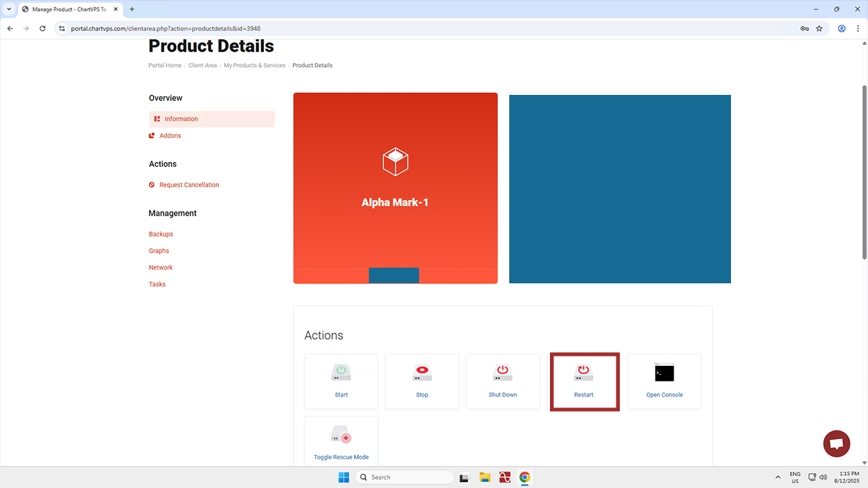Click the Restart server icon
The image size is (868, 488).
(583, 373)
